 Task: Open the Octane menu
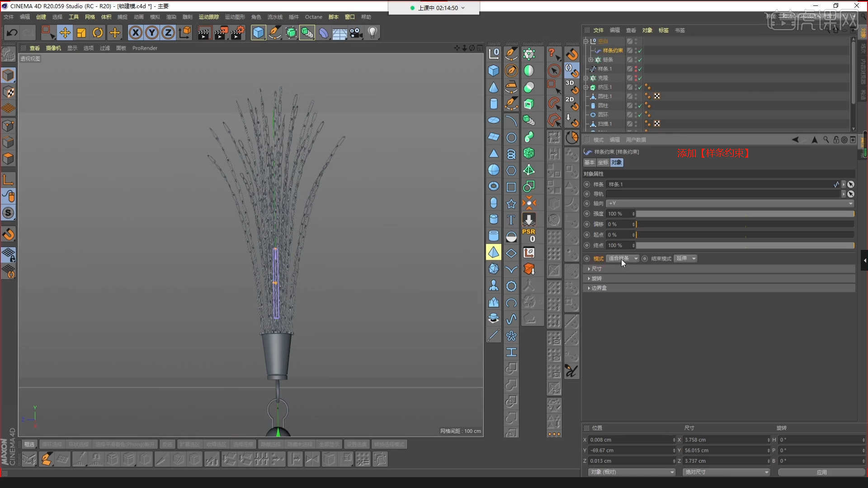point(314,17)
